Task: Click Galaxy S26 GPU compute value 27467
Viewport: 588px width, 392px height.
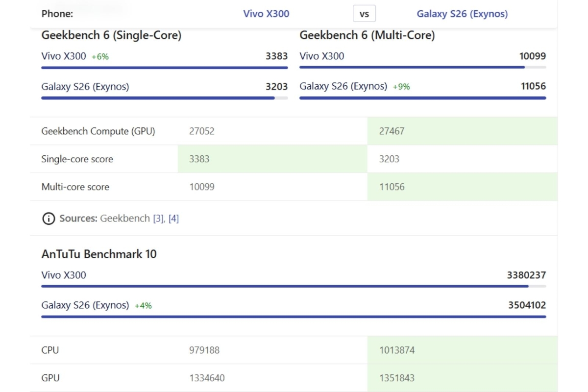Action: pyautogui.click(x=462, y=131)
